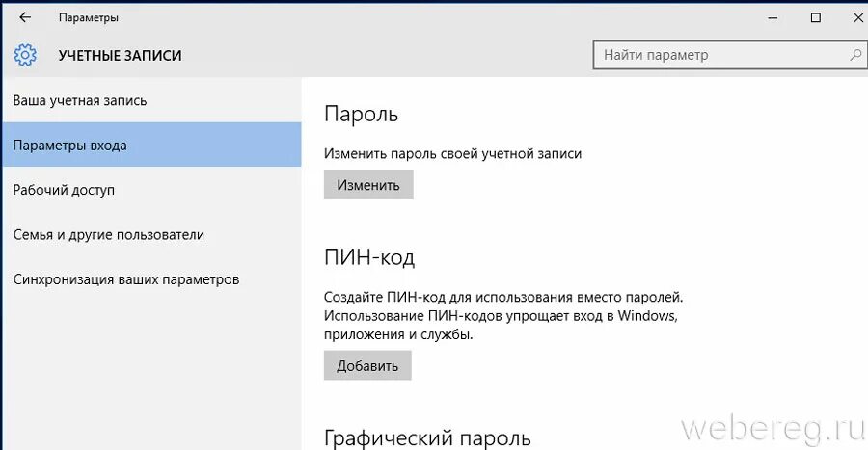Image resolution: width=868 pixels, height=450 pixels.
Task: Open "Синхронизация ваших параметров"
Action: point(151,279)
